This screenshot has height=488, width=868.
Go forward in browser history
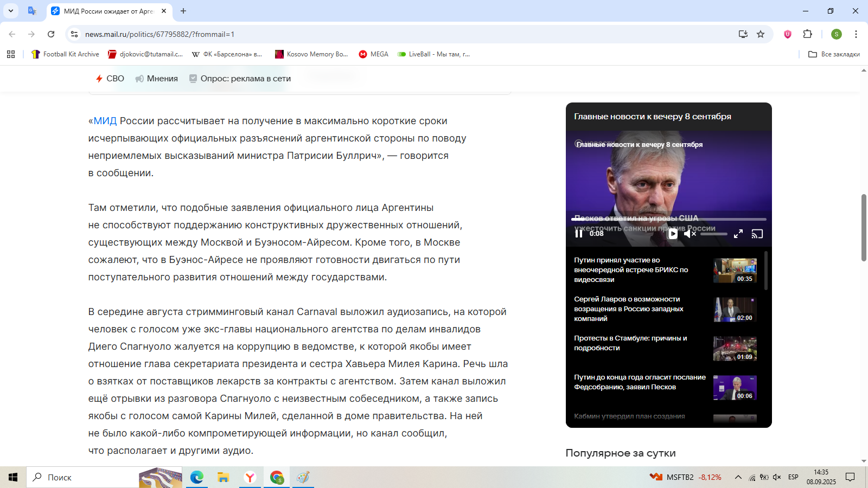(x=31, y=34)
